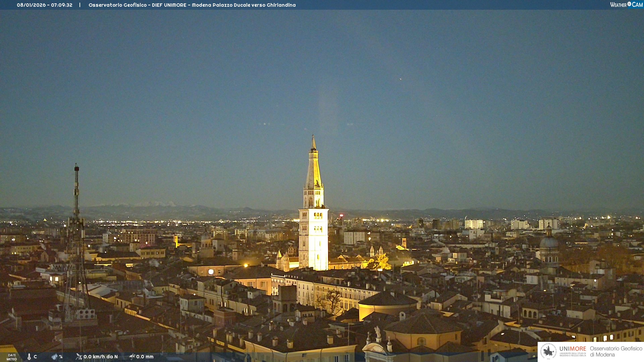The width and height of the screenshot is (644, 362).
Task: Click the thermometer temperature icon
Action: pyautogui.click(x=29, y=357)
